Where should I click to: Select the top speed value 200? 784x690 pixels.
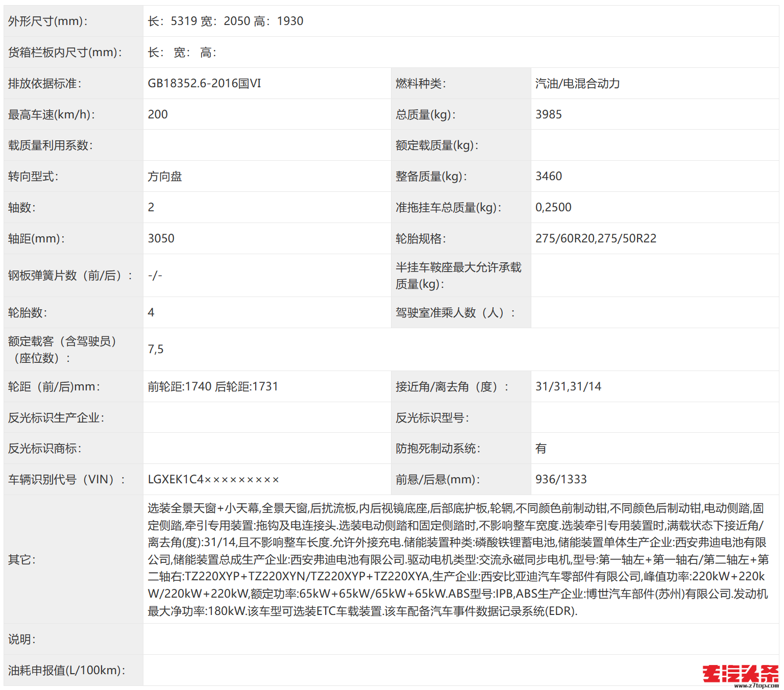pos(158,114)
